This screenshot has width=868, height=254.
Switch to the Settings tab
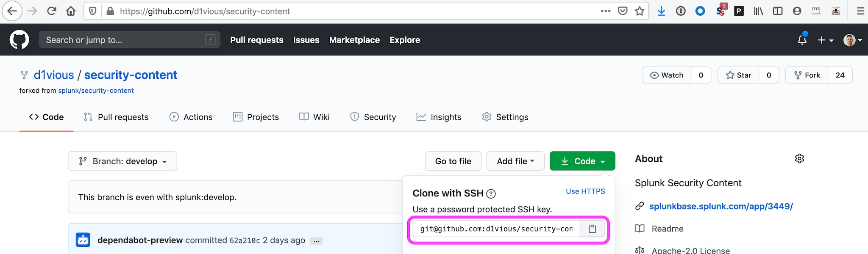505,117
